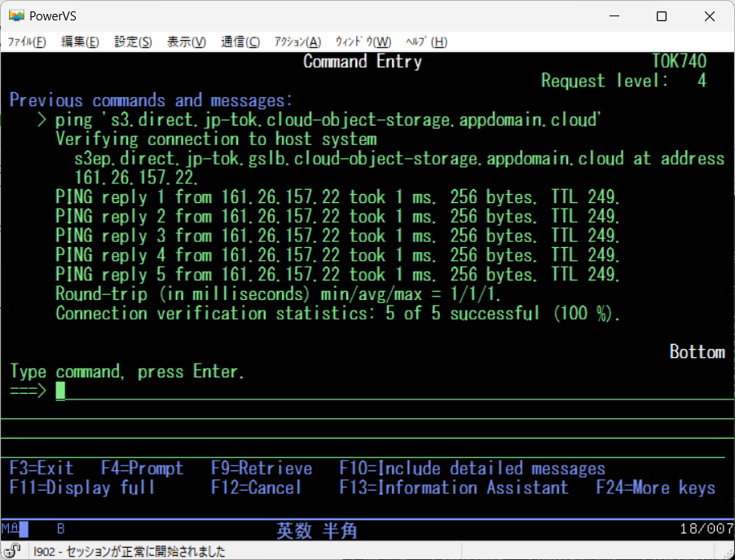Screen dimensions: 735x560
Task: Click F9=Retrieve function key label
Action: click(261, 468)
